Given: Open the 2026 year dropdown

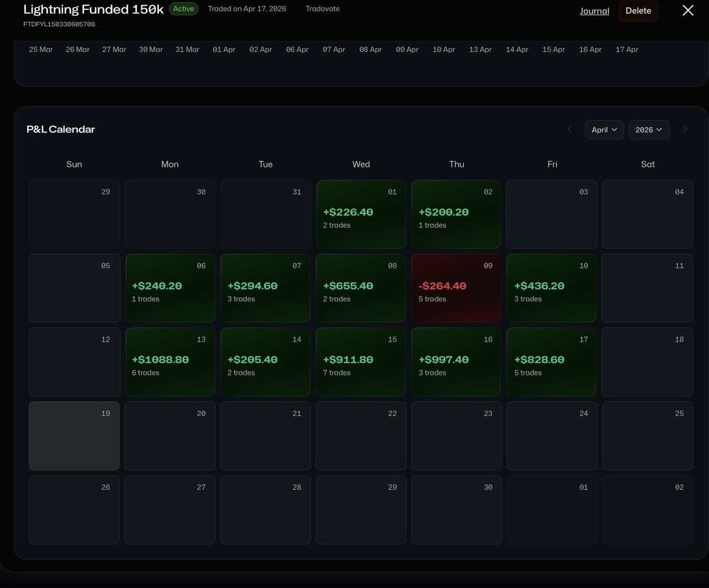Looking at the screenshot, I should (649, 129).
